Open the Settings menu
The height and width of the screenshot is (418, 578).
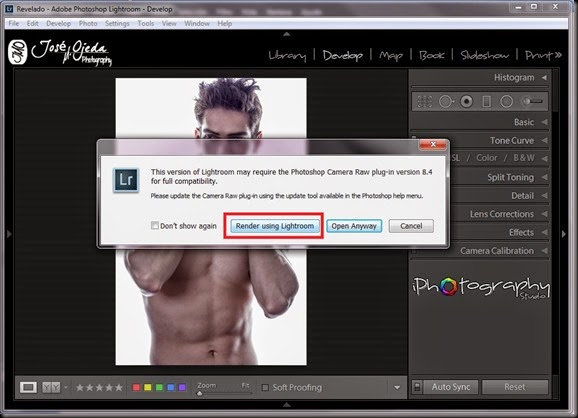[117, 23]
